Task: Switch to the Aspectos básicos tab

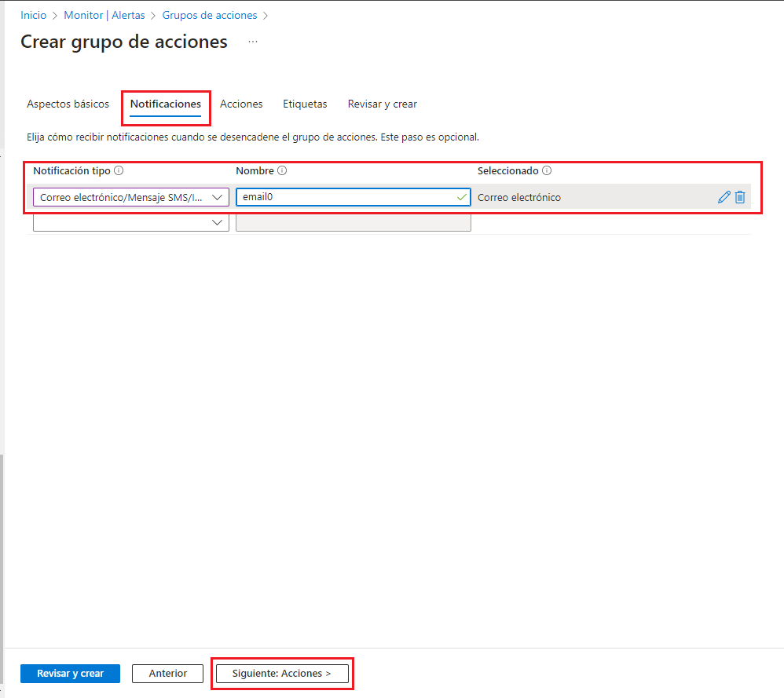Action: (68, 104)
